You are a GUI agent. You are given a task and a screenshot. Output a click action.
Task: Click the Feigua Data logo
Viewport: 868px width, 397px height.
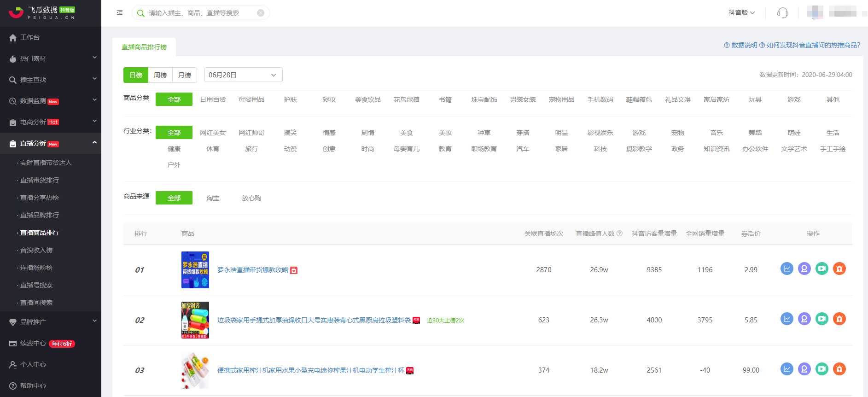click(x=42, y=13)
